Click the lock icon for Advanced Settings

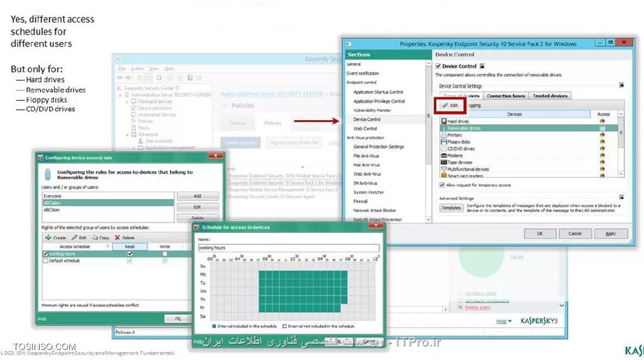coord(621,197)
